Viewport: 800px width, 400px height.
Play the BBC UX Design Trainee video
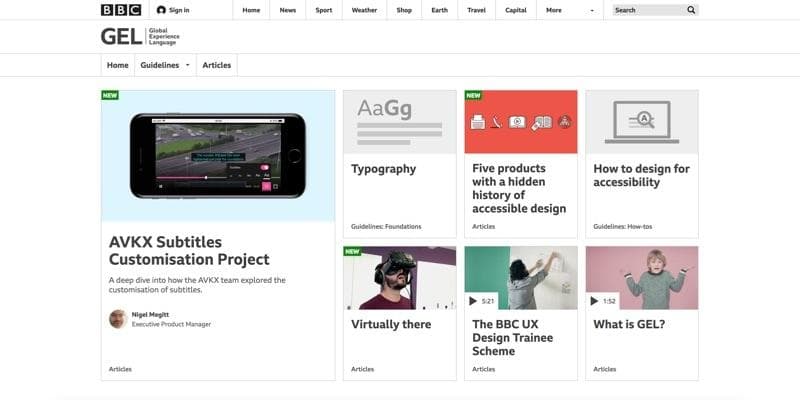473,301
